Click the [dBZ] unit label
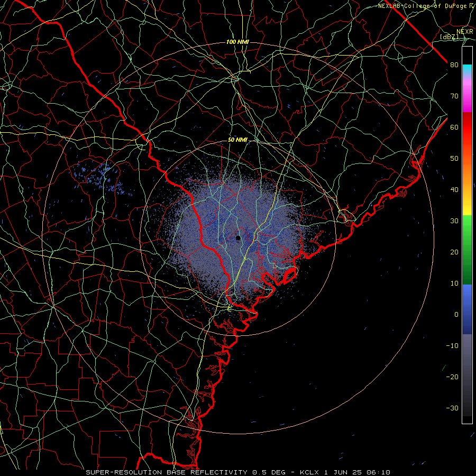This screenshot has width=476, height=476. (449, 37)
